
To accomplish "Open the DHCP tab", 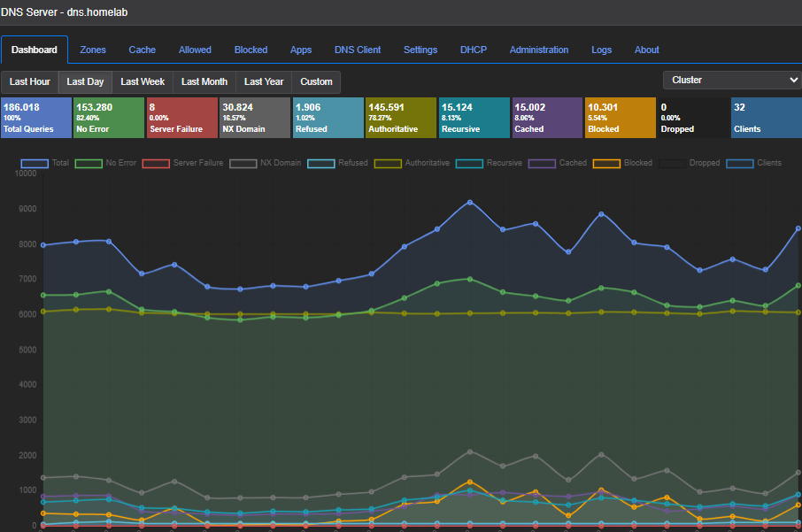I will [x=473, y=50].
